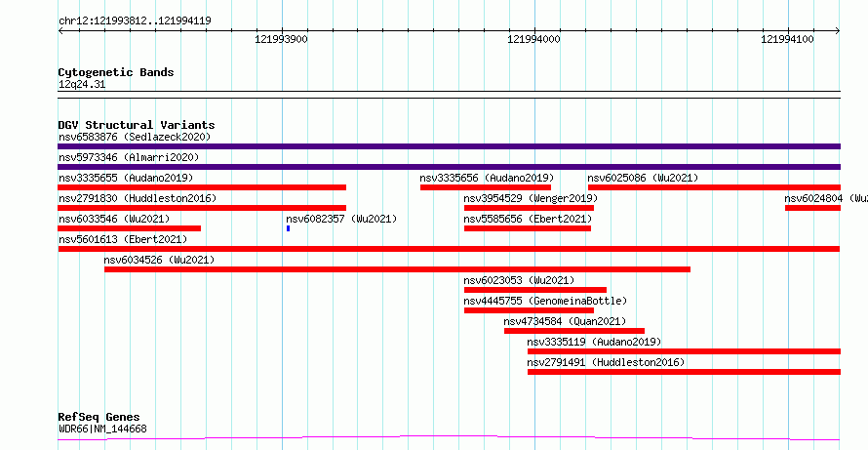868x450 pixels.
Task: Click the nsv6034526 red variant bar
Action: [x=398, y=269]
